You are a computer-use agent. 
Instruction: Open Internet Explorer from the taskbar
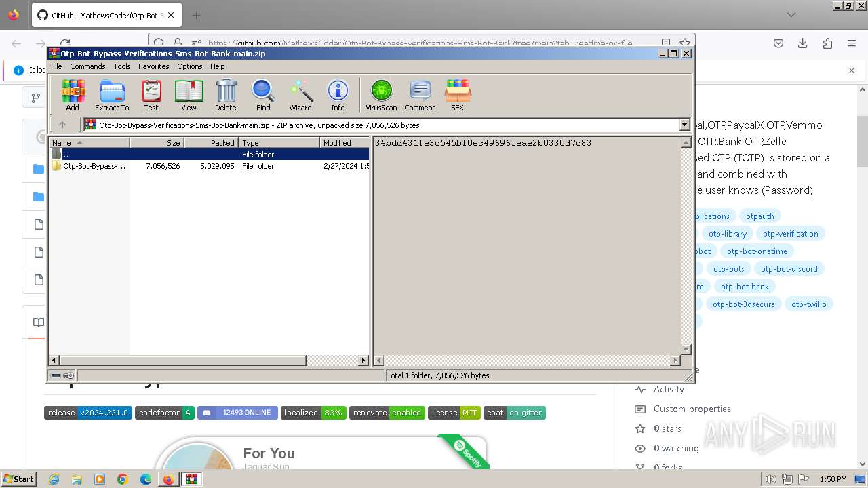click(54, 479)
